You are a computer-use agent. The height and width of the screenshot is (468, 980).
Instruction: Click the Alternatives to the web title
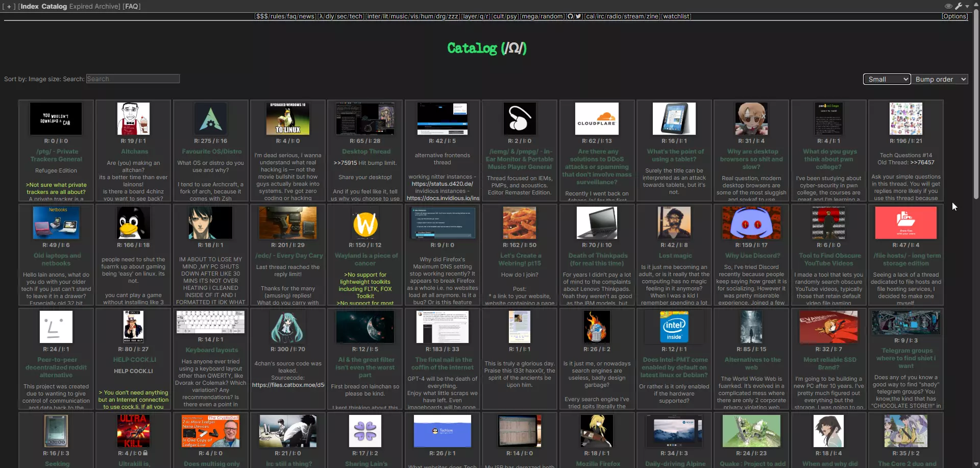click(x=752, y=363)
